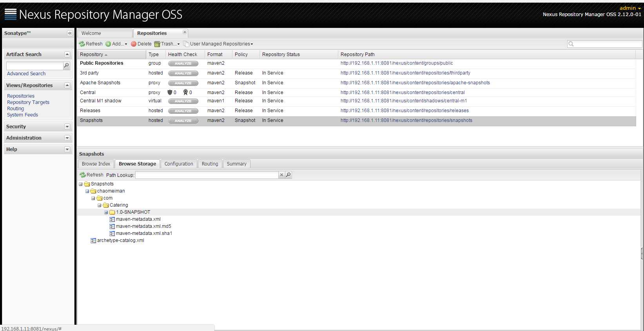Open the Routing tab

pyautogui.click(x=210, y=164)
